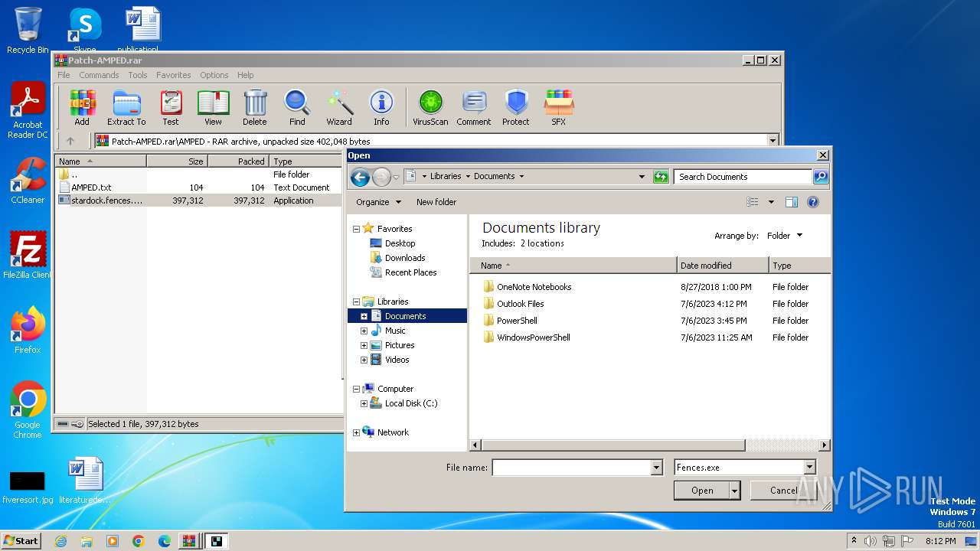Open the WinRAR Help menu
This screenshot has width=980, height=551.
coord(245,75)
